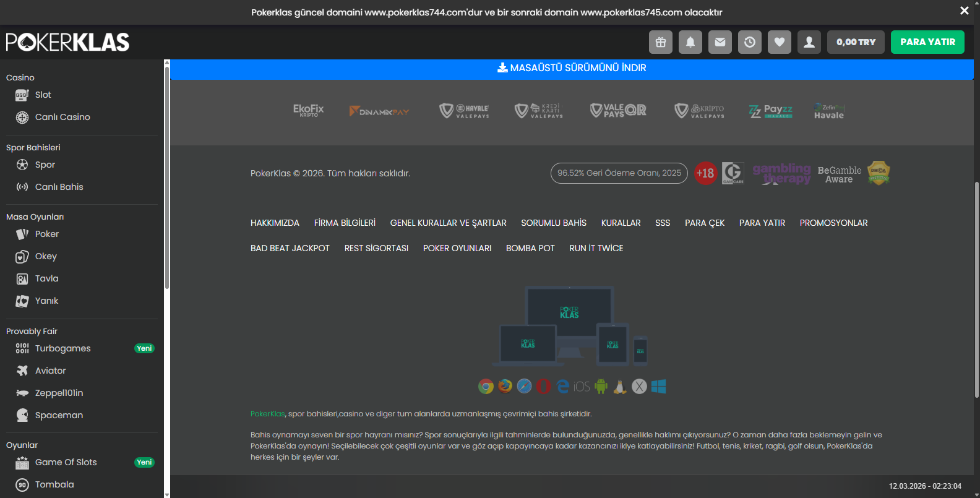Click the Canlı Bahis live icon
The image size is (980, 498).
pos(22,187)
